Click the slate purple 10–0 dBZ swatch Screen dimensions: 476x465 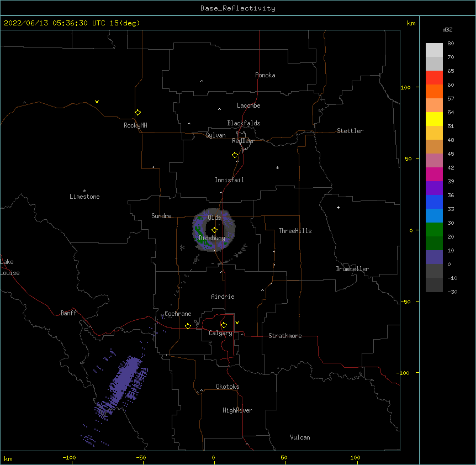[x=434, y=257]
